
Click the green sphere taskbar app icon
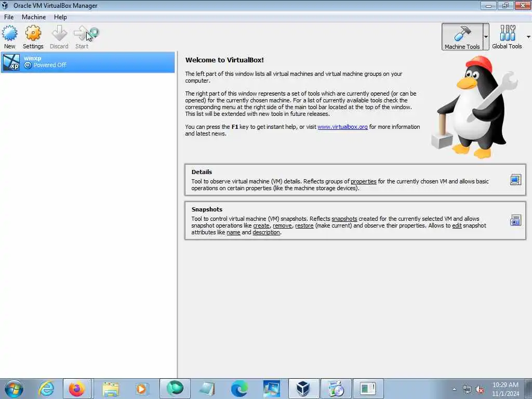tap(175, 388)
